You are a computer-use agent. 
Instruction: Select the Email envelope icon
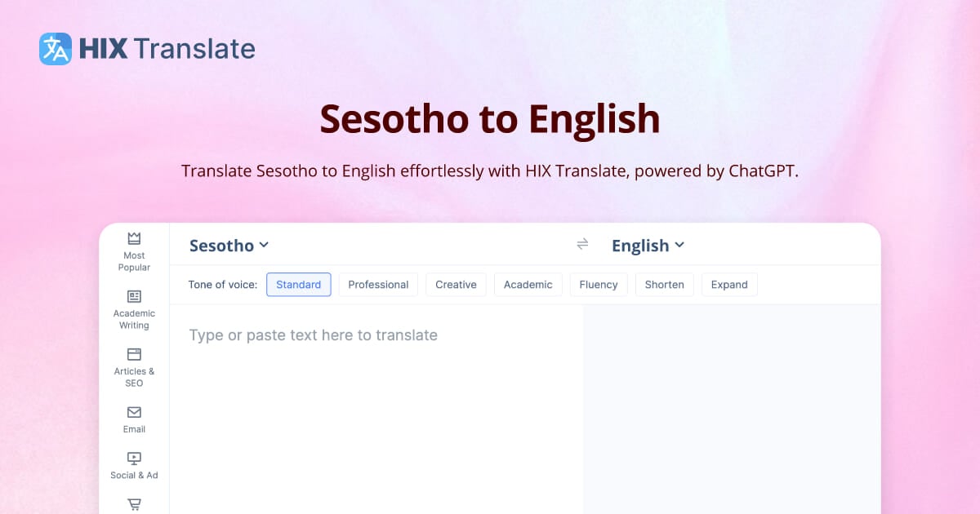tap(133, 413)
